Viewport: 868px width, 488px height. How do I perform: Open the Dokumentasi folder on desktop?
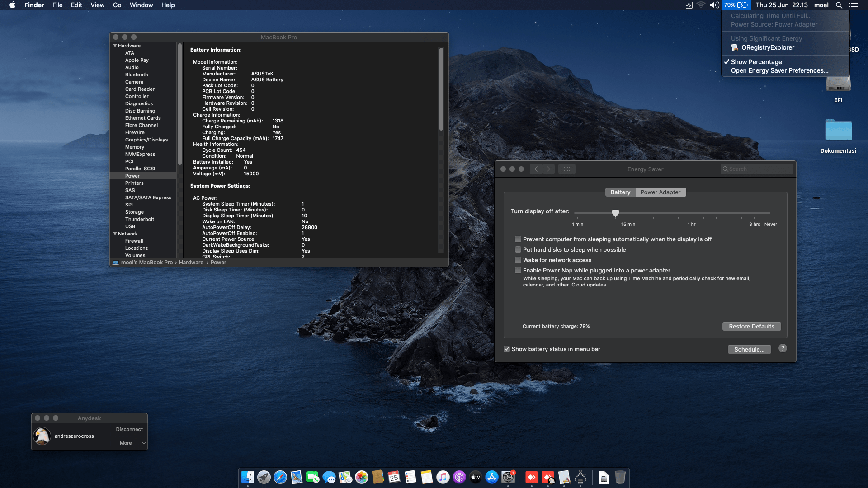[838, 131]
